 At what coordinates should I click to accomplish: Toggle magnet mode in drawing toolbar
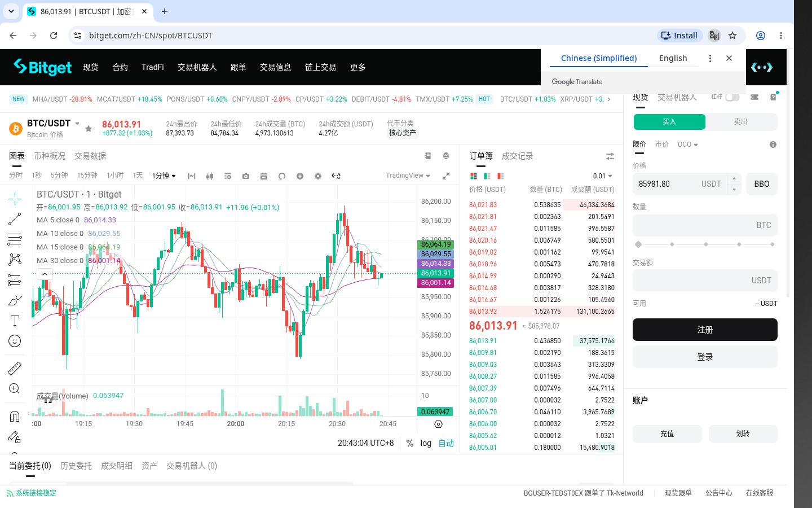pos(15,417)
